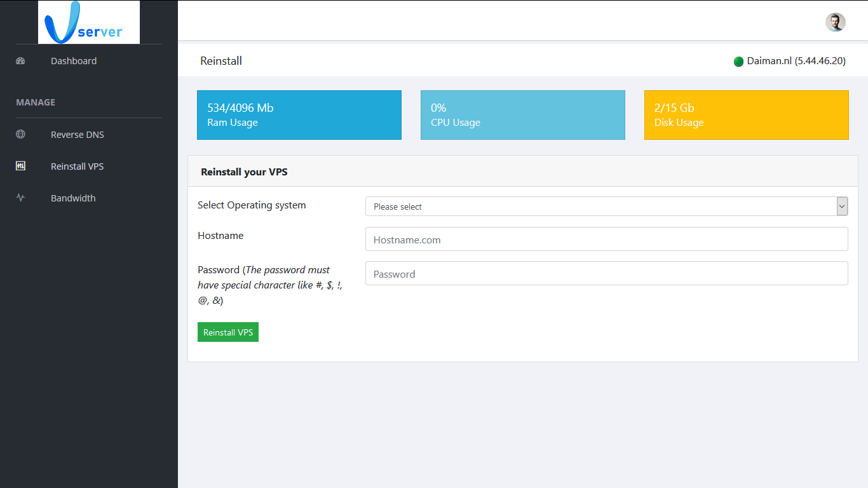Select the Bandwidth sidebar entry

(x=73, y=198)
